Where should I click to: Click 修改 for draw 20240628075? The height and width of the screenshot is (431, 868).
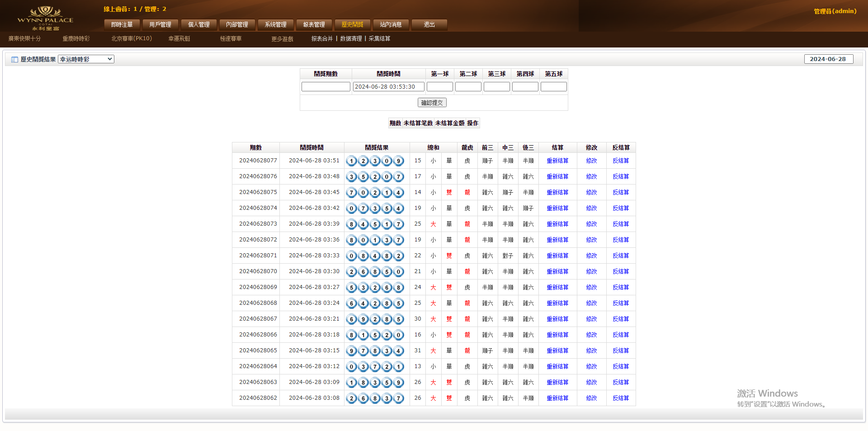click(x=591, y=192)
